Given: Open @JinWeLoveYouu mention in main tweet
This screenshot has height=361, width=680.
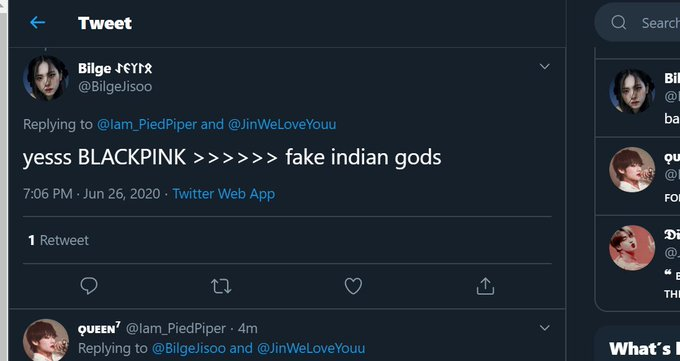Looking at the screenshot, I should tap(282, 125).
